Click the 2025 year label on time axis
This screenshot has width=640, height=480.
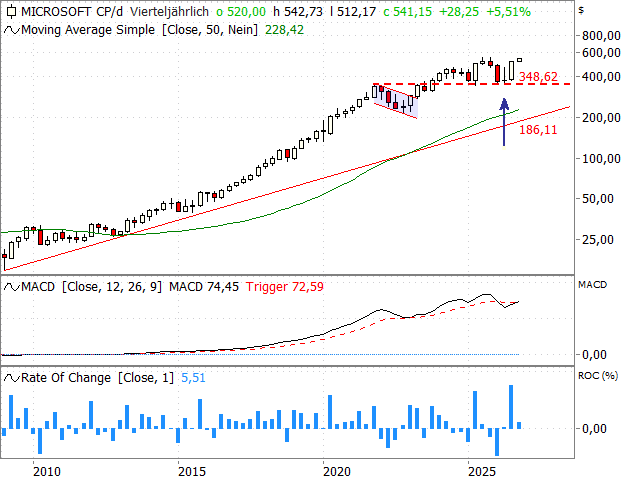(482, 471)
